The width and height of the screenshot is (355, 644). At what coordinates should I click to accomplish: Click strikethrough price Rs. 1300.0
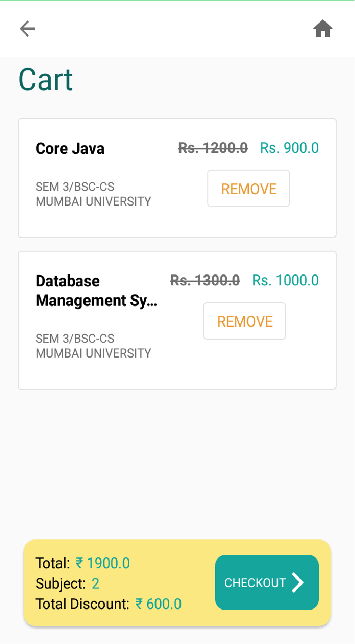click(x=205, y=280)
